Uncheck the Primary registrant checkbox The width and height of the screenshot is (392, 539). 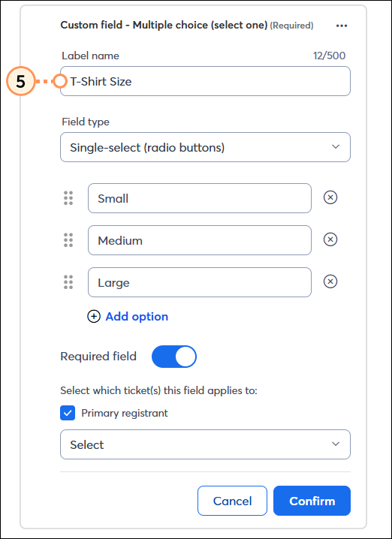tap(68, 413)
